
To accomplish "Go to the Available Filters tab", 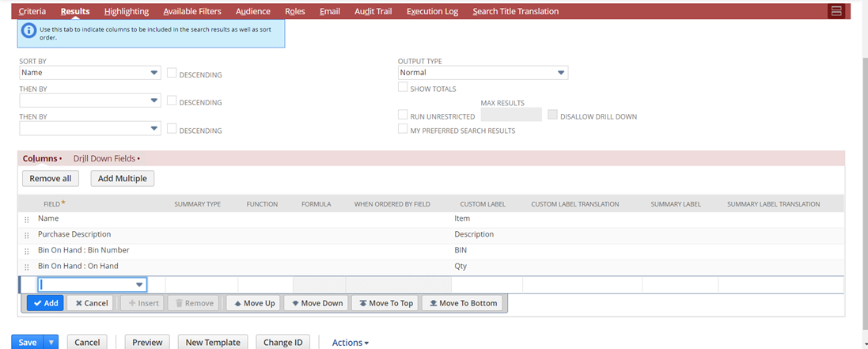I will (192, 11).
